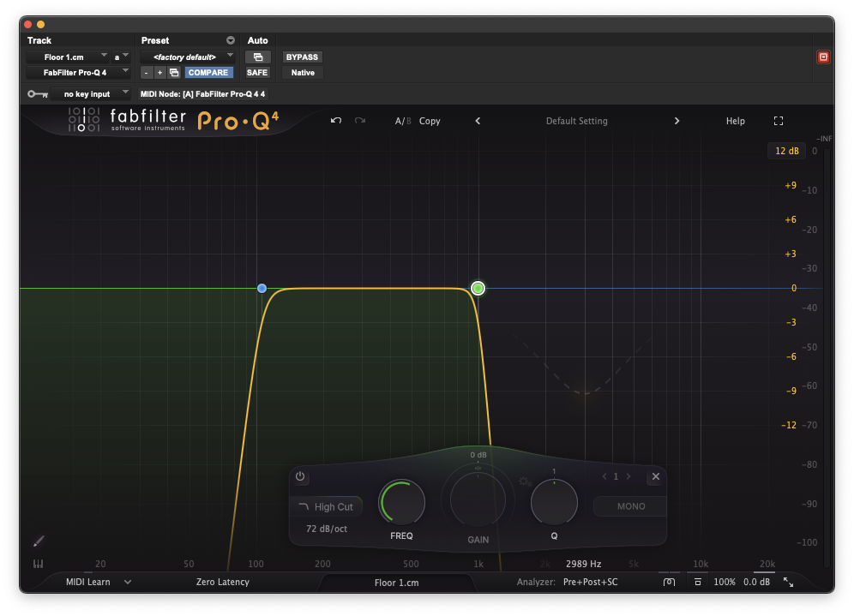Click the Native processing button
Screen dimensions: 854x616
(x=303, y=72)
